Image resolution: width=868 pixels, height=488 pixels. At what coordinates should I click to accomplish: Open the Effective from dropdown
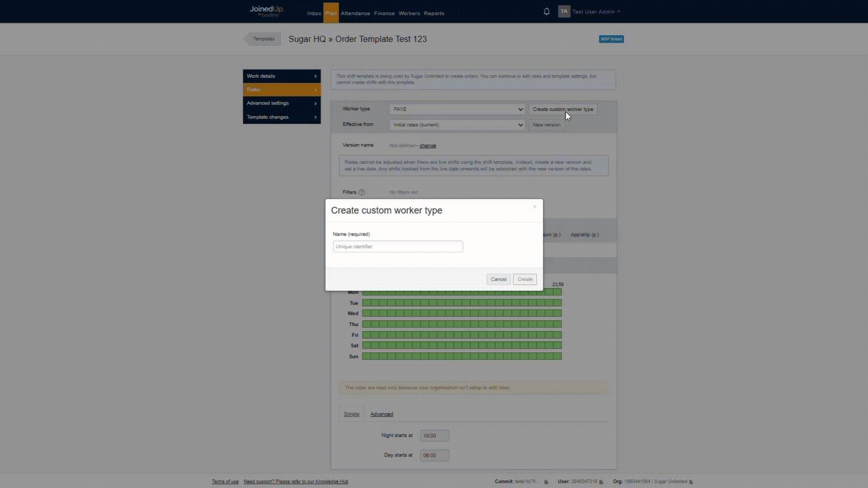pyautogui.click(x=457, y=125)
